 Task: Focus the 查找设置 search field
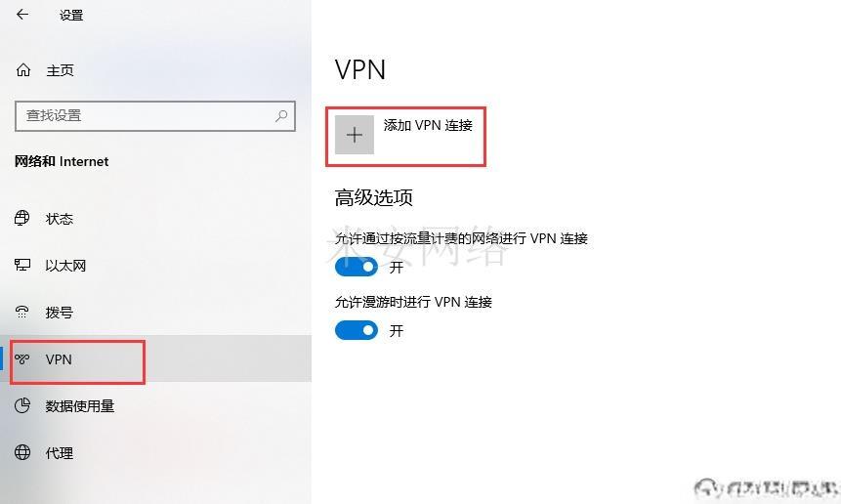tap(155, 116)
